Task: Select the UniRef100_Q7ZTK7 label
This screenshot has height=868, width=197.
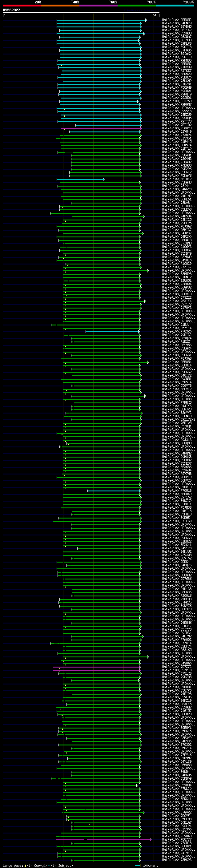Action: coord(177,267)
